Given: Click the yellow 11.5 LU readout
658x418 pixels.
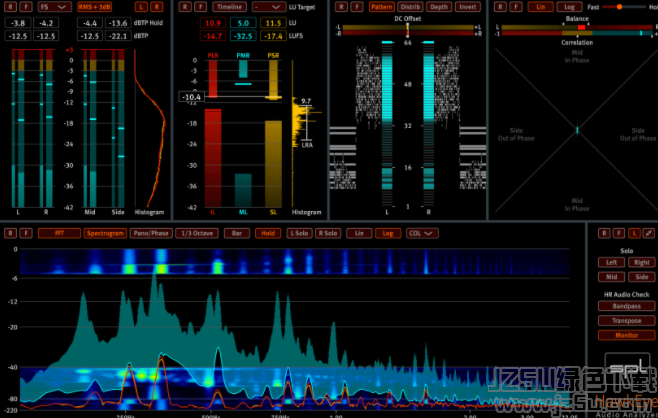Looking at the screenshot, I should click(273, 23).
